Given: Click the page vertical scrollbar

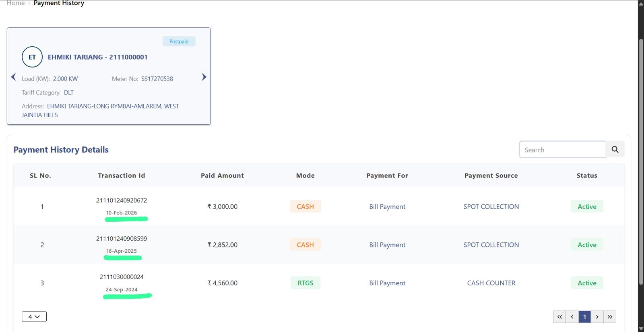Looking at the screenshot, I should click(641, 161).
